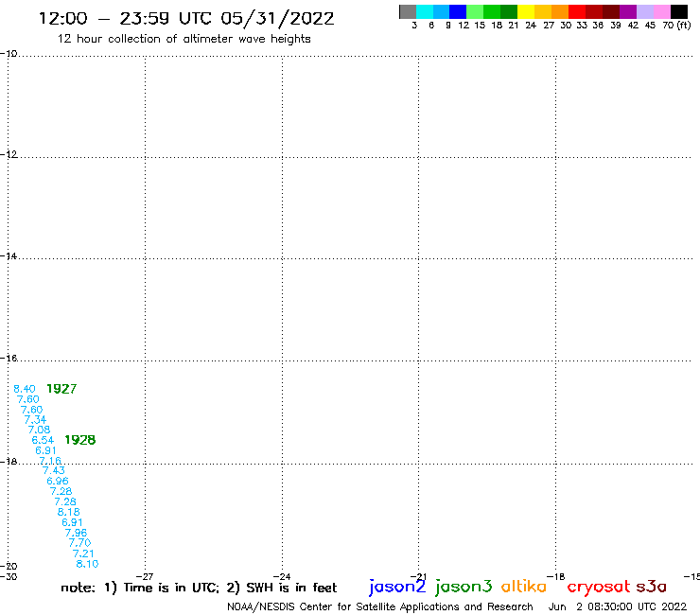This screenshot has width=700, height=615.
Task: Select the green "jason3" satellite label
Action: click(464, 587)
